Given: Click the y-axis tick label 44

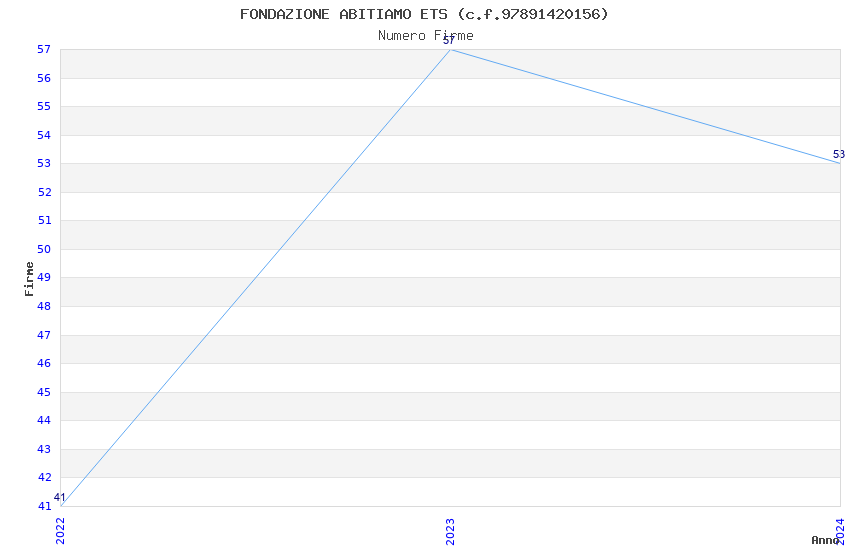Looking at the screenshot, I should pyautogui.click(x=44, y=420).
